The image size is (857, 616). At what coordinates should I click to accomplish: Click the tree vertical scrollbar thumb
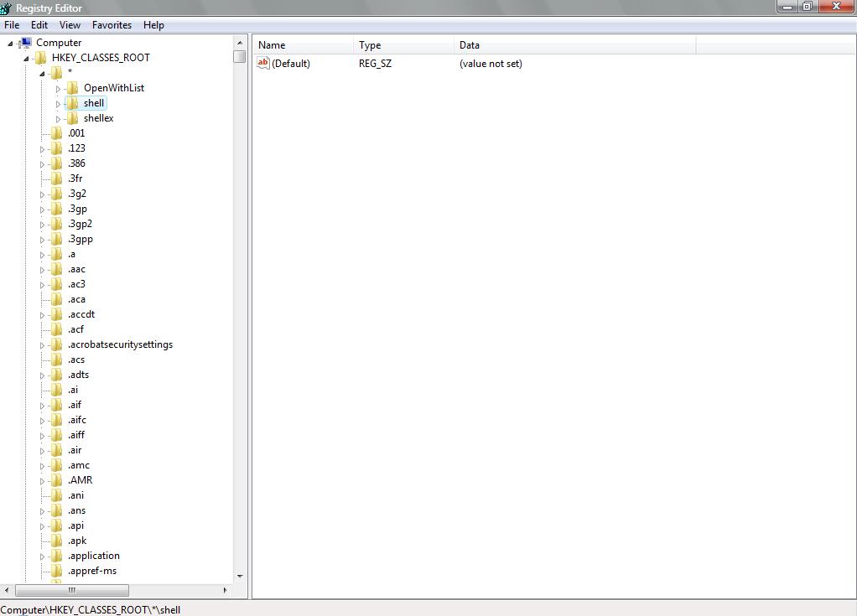pos(239,57)
